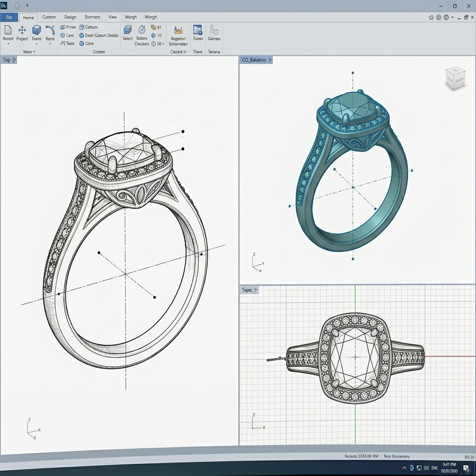Click the blue device tray icon
Image resolution: width=476 pixels, height=476 pixels.
(x=412, y=468)
